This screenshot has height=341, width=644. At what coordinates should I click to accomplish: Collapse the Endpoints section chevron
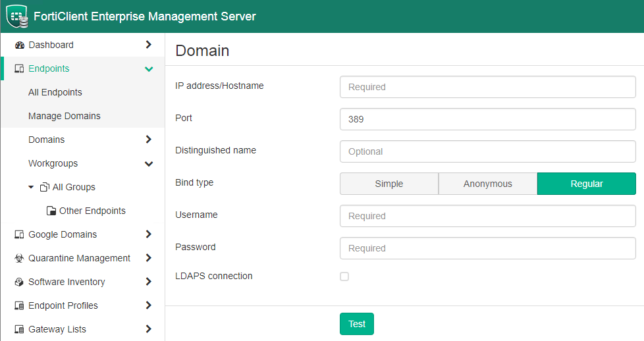click(149, 69)
